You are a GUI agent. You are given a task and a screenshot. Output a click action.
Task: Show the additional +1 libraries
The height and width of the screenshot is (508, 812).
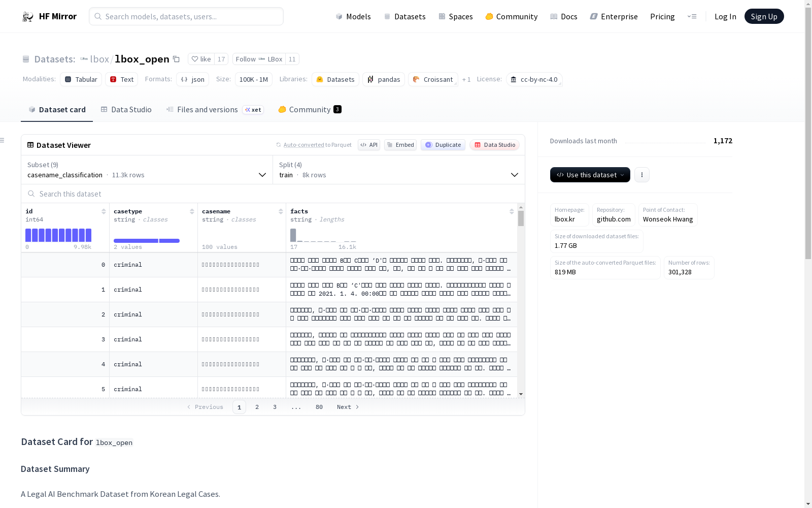tap(466, 79)
